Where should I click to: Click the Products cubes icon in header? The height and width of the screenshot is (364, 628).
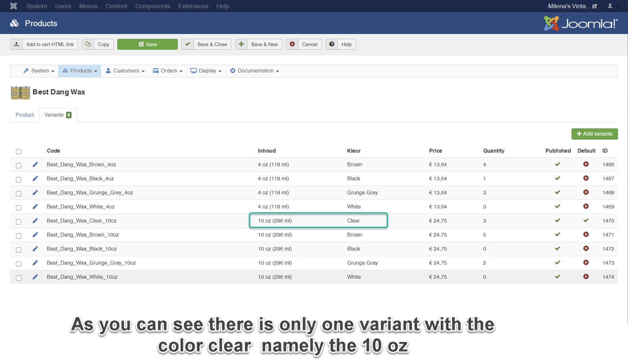coord(14,23)
